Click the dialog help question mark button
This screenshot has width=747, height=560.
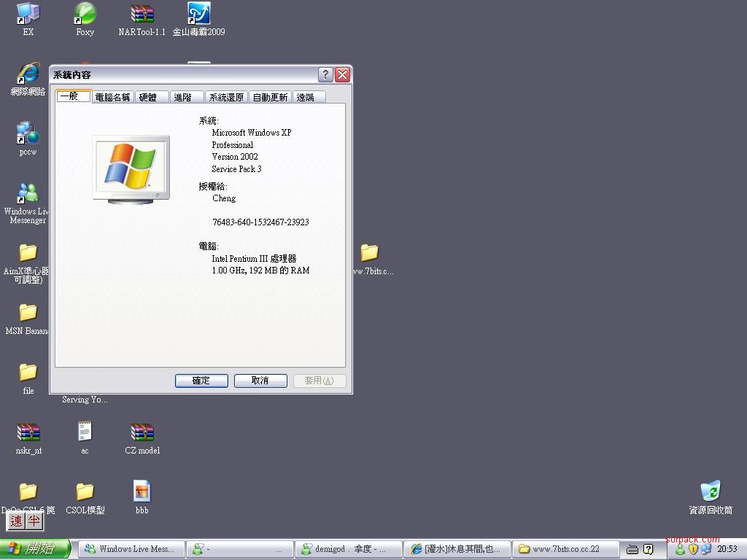click(x=325, y=74)
